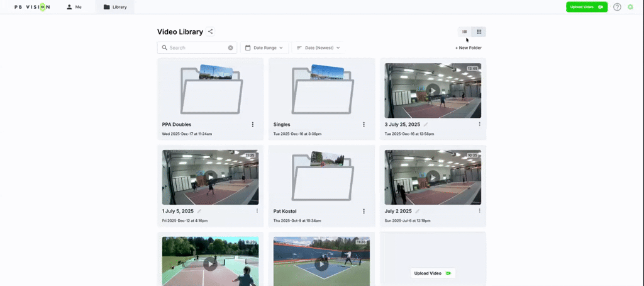Create a new folder with + New Folder
The height and width of the screenshot is (286, 644).
click(x=468, y=48)
